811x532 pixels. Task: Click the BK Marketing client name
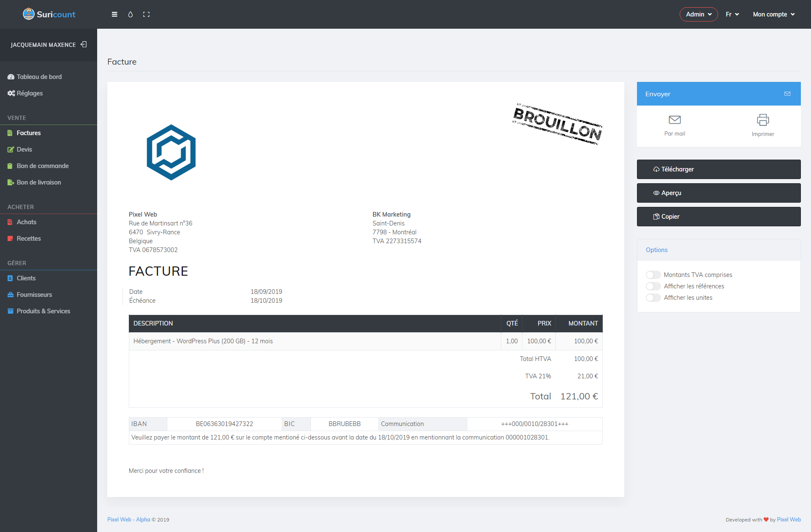(392, 214)
